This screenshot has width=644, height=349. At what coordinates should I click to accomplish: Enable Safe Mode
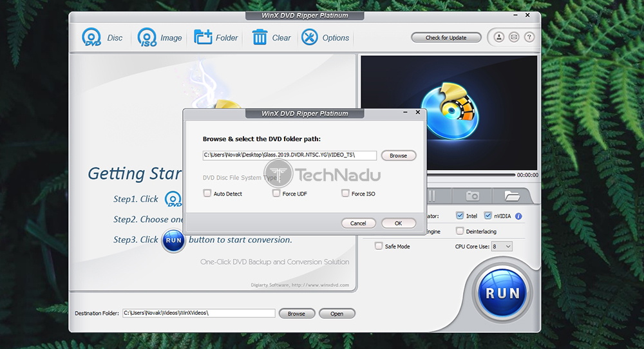[x=379, y=246]
